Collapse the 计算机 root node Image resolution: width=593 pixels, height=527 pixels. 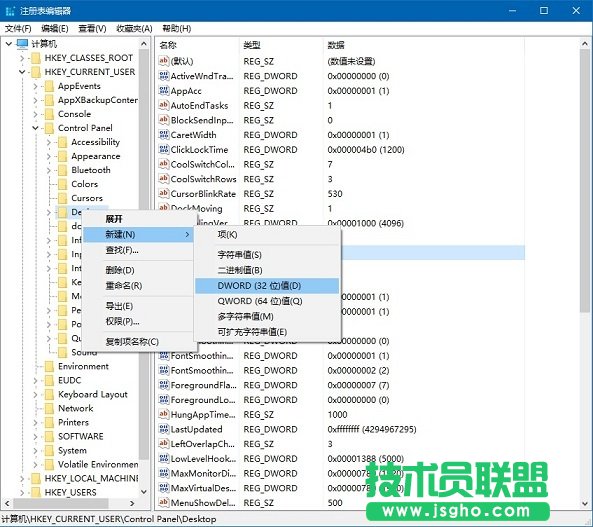pos(9,44)
